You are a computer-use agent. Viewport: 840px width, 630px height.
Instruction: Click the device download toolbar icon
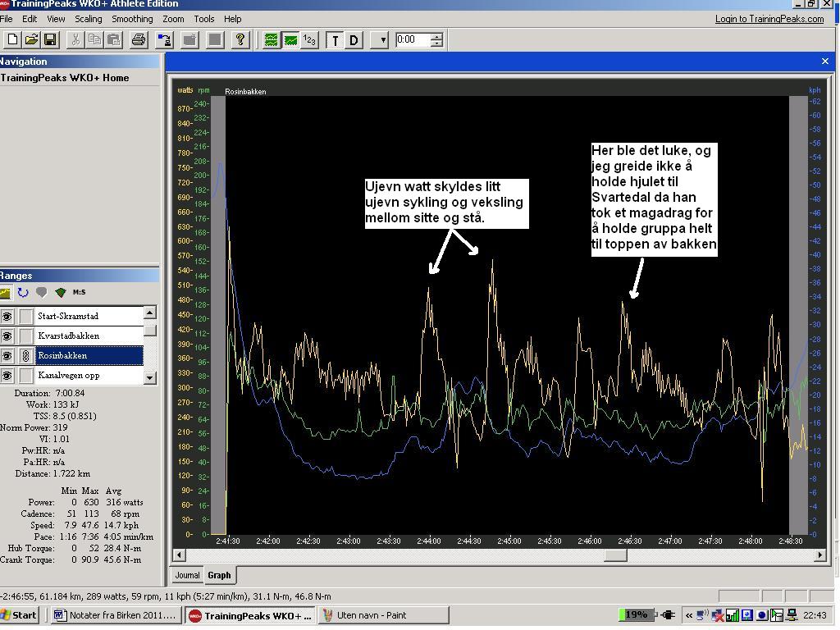(x=164, y=39)
